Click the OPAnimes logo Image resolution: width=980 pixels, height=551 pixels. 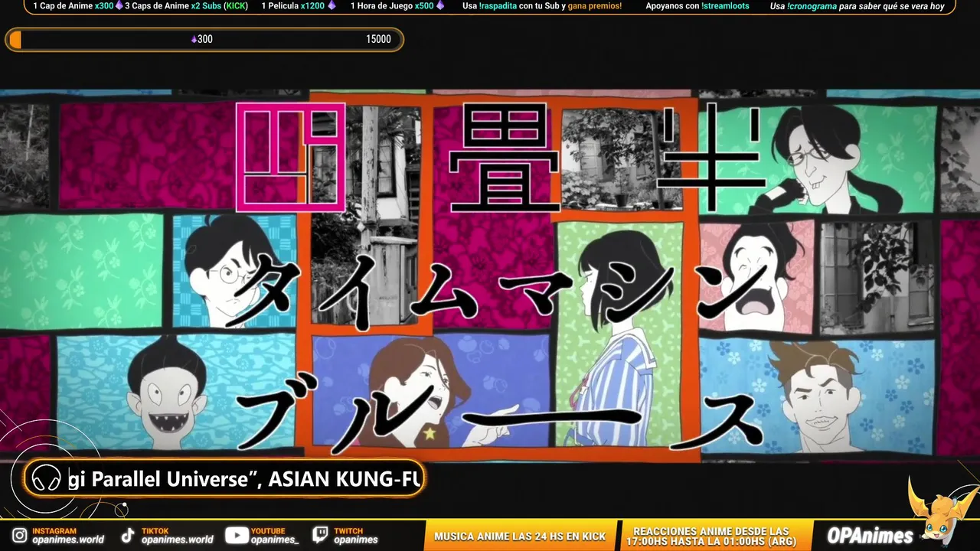pos(871,535)
